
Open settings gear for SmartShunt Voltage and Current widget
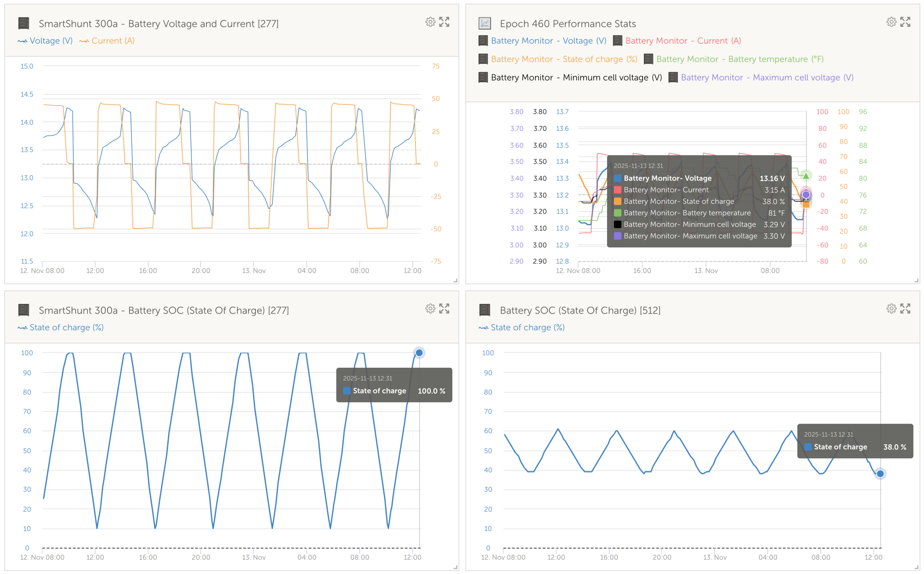pyautogui.click(x=430, y=22)
